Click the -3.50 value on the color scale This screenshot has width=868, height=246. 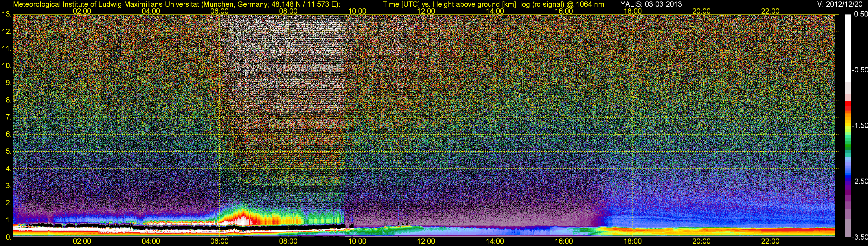[859, 237]
